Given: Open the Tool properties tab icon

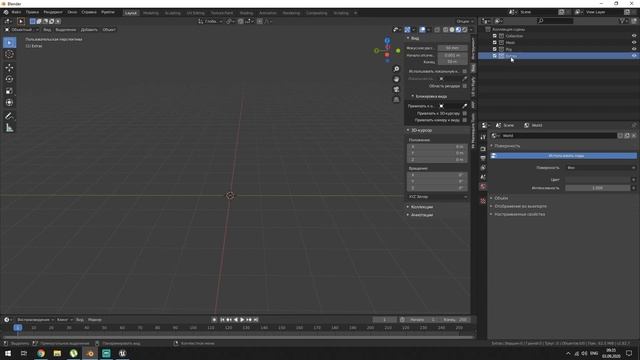Looking at the screenshot, I should tap(483, 138).
